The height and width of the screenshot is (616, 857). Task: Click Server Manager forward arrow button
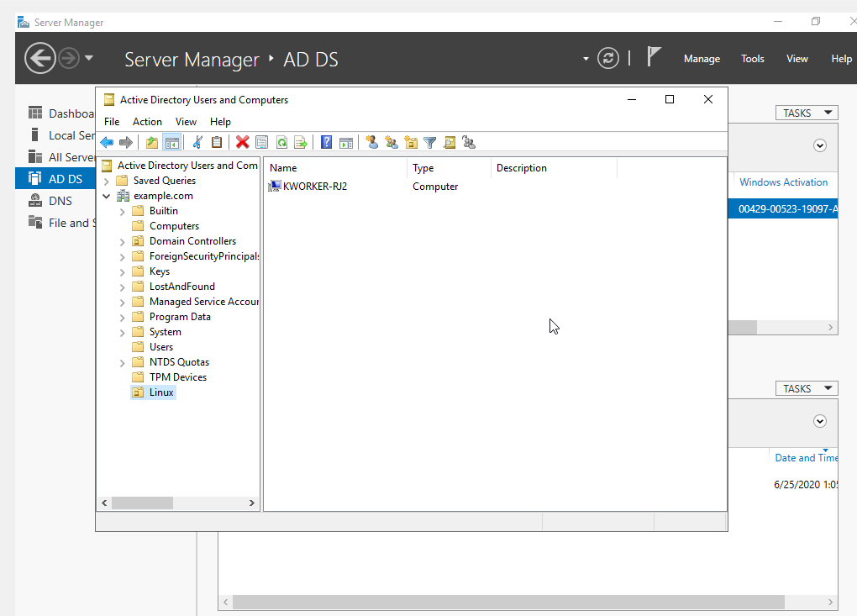tap(69, 58)
